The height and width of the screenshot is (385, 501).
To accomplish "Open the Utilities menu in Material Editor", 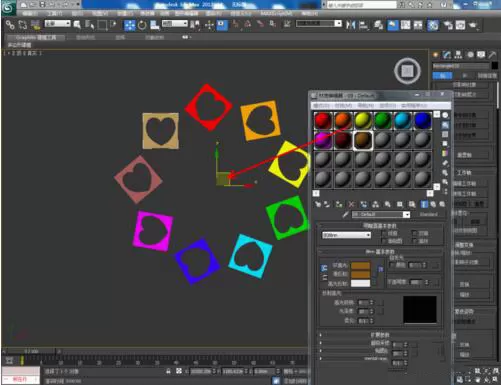I will [x=414, y=105].
